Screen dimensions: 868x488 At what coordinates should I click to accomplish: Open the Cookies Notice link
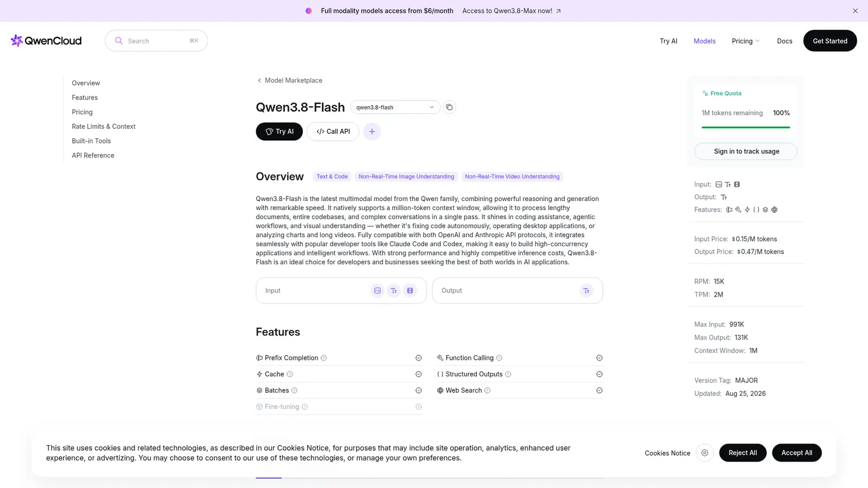tap(667, 453)
